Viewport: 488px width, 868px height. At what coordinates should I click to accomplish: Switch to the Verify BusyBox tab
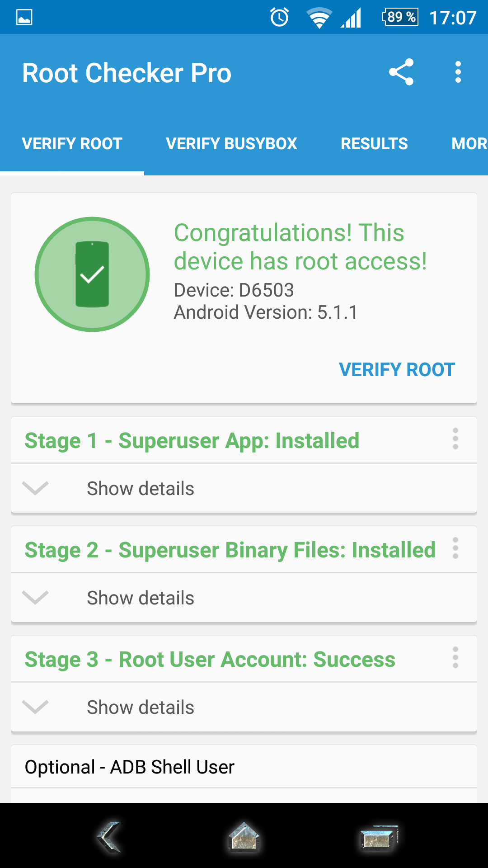click(231, 144)
